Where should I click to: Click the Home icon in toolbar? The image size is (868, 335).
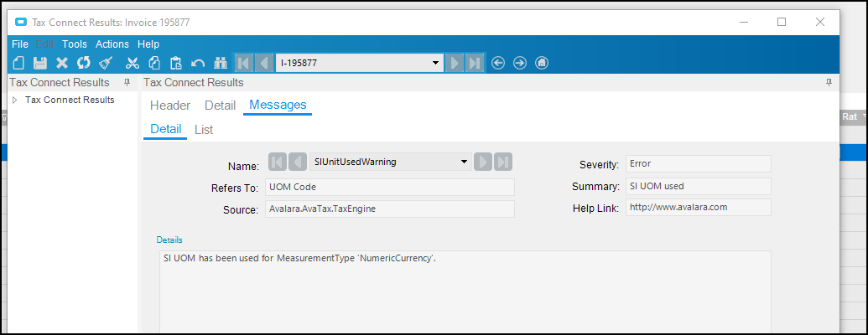point(542,63)
